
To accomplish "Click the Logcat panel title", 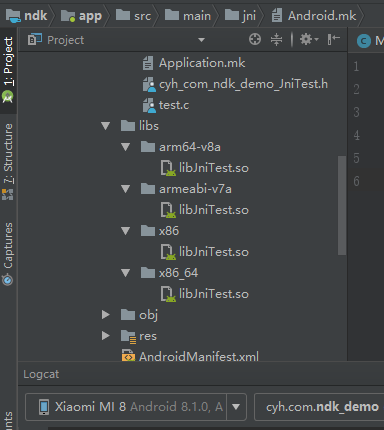I will [41, 374].
